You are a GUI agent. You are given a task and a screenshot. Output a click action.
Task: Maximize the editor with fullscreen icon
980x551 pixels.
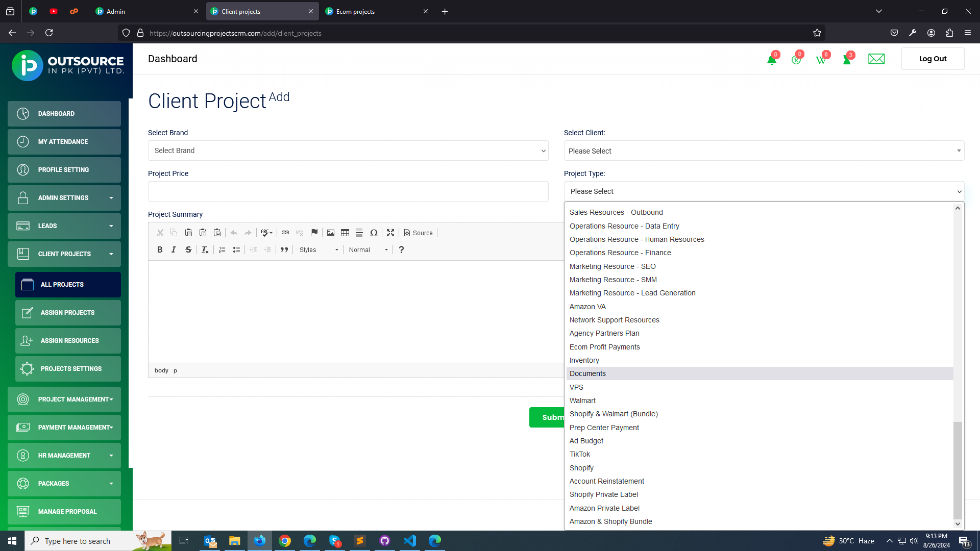click(x=390, y=233)
